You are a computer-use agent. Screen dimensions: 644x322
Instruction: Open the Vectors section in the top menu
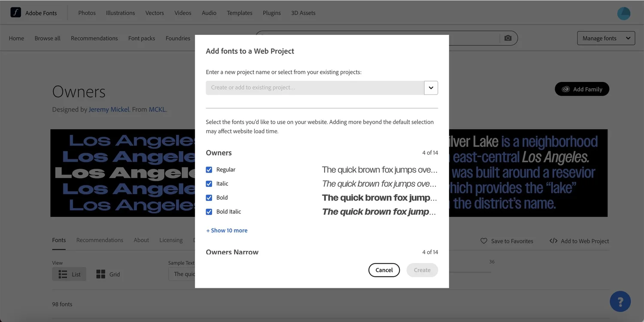154,12
